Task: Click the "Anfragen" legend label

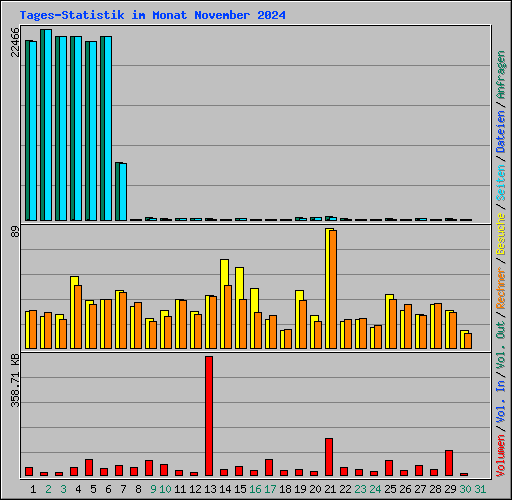Action: click(501, 75)
